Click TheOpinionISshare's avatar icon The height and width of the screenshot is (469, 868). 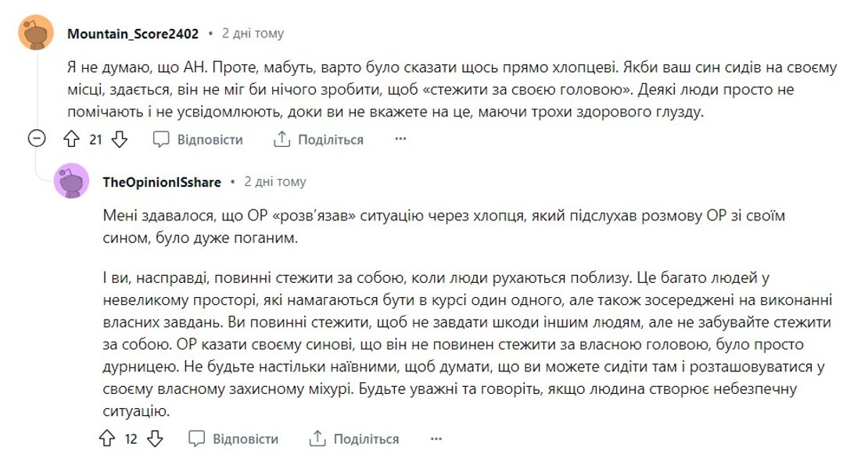click(71, 181)
